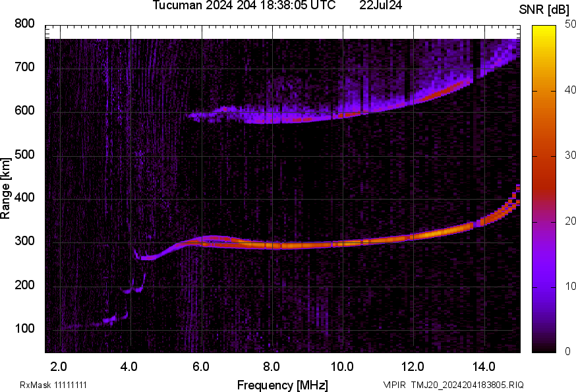Click the 100 tick on the range axis
The image size is (576, 392).
click(25, 329)
